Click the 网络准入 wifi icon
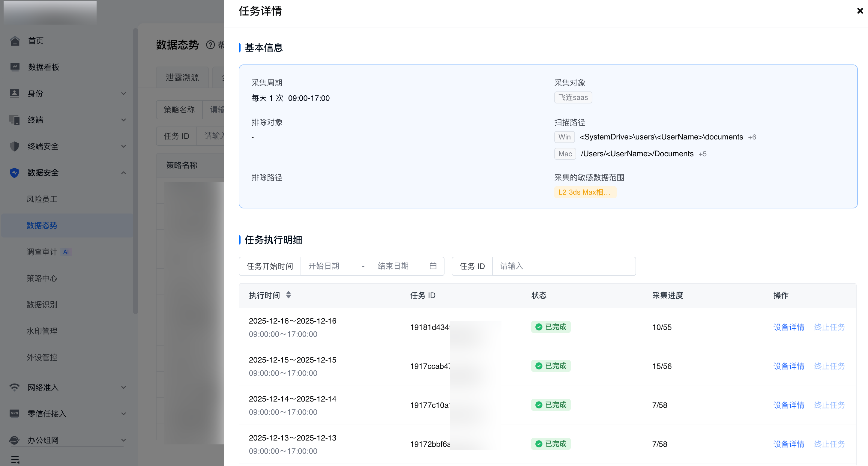868x466 pixels. coord(14,387)
